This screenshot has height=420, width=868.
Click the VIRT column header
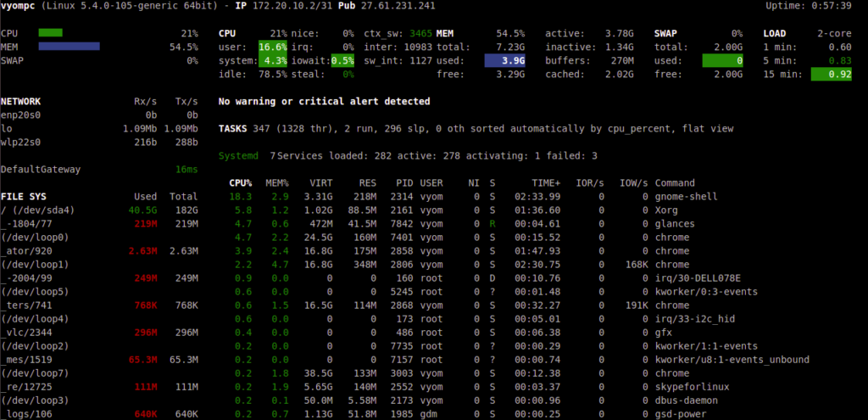click(321, 183)
